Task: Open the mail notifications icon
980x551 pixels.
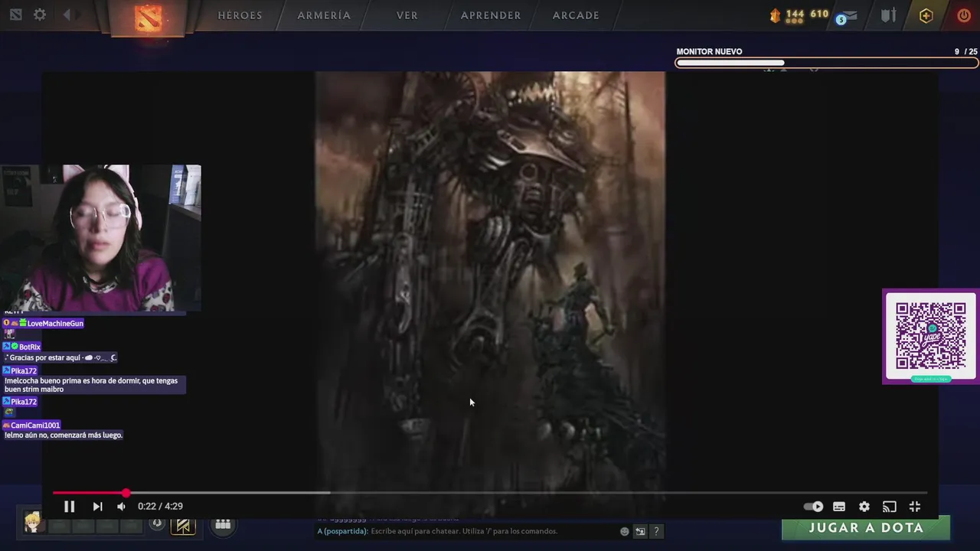Action: [x=848, y=15]
